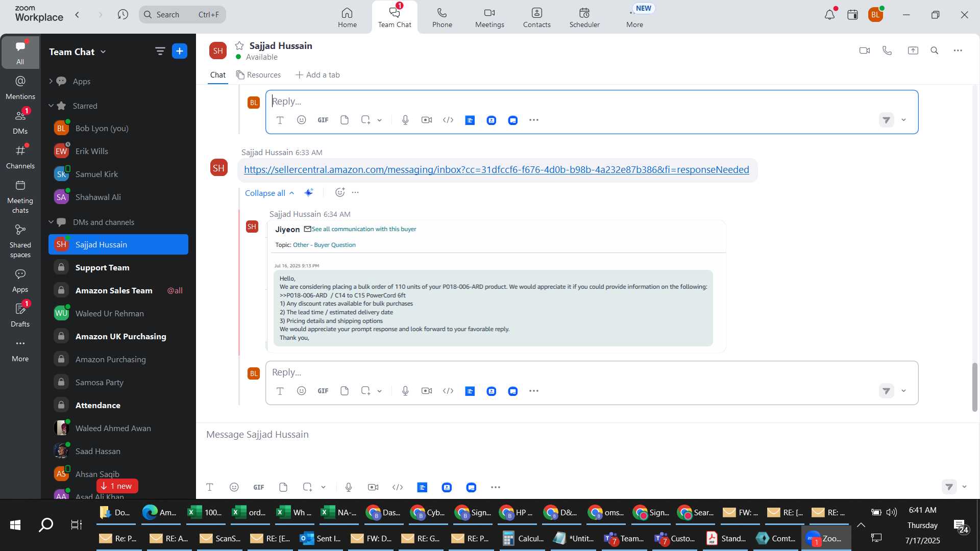The height and width of the screenshot is (551, 980).
Task: Open Windows Start menu
Action: [15, 525]
